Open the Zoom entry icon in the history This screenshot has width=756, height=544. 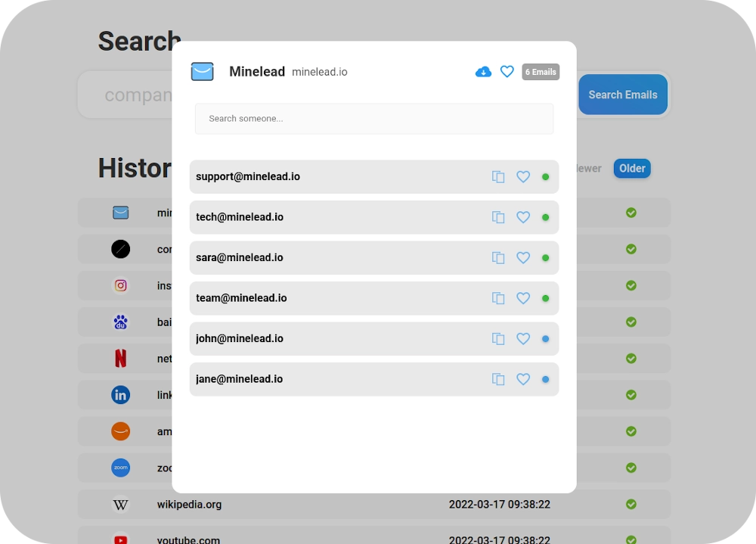click(x=120, y=468)
